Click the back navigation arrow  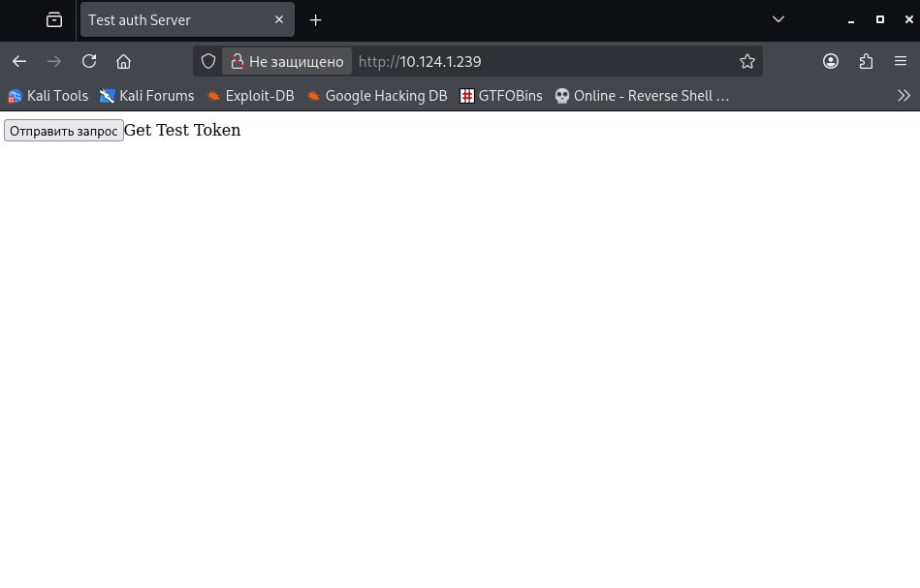point(19,62)
